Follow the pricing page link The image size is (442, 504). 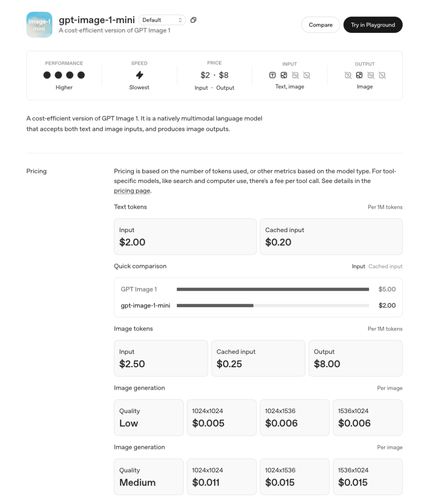point(132,191)
